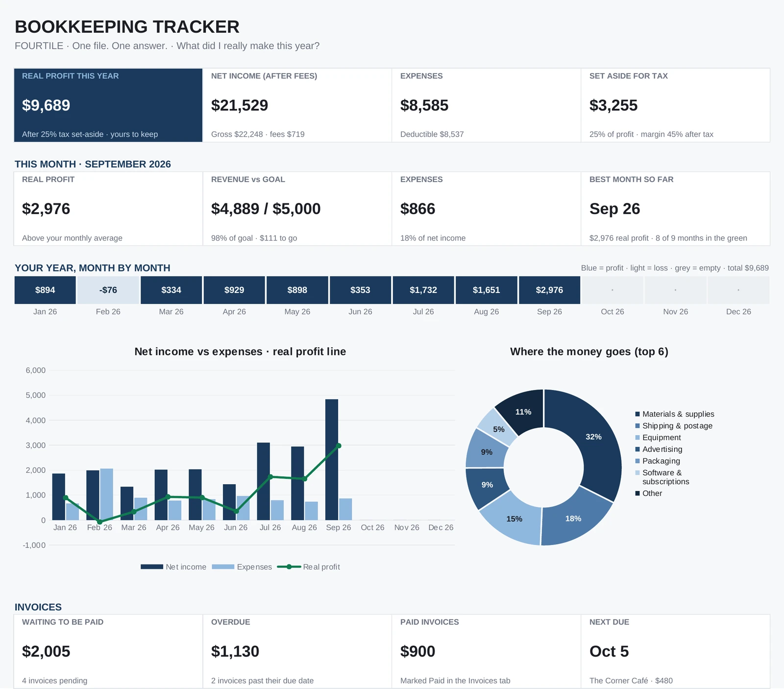
Task: Click the Equipment legend entry
Action: tap(658, 438)
